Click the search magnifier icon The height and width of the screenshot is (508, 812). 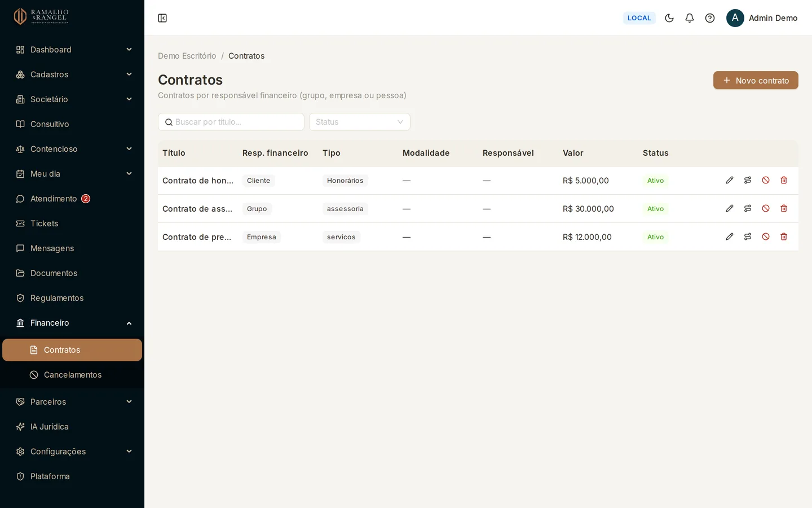(x=169, y=122)
